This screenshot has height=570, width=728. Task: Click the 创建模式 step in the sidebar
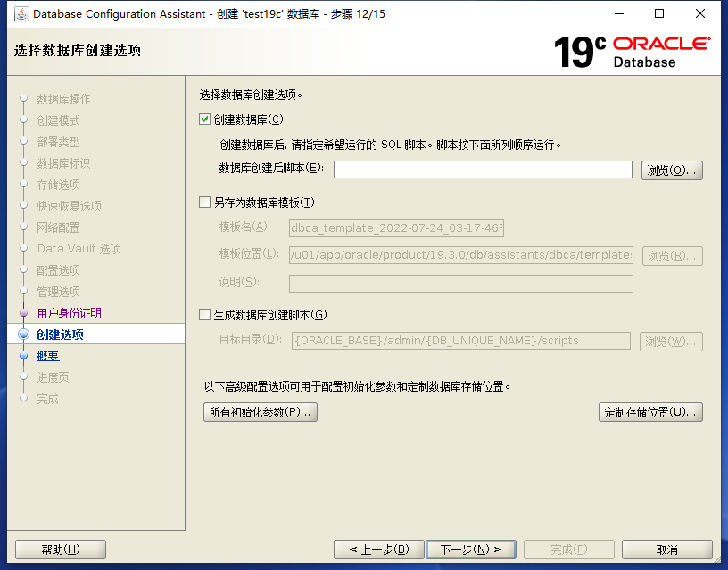click(x=59, y=120)
